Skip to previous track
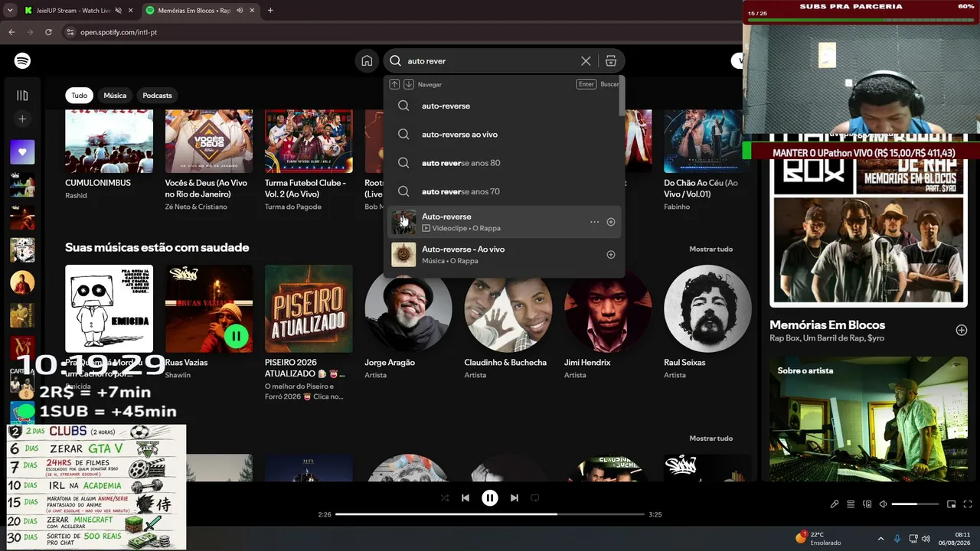980x551 pixels. click(465, 498)
